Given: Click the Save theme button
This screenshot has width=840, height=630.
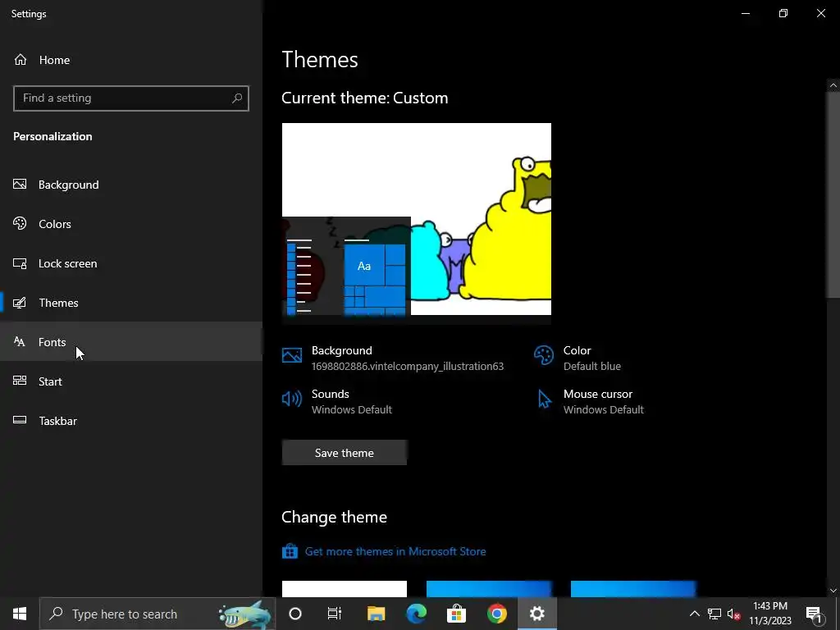Looking at the screenshot, I should click(345, 453).
